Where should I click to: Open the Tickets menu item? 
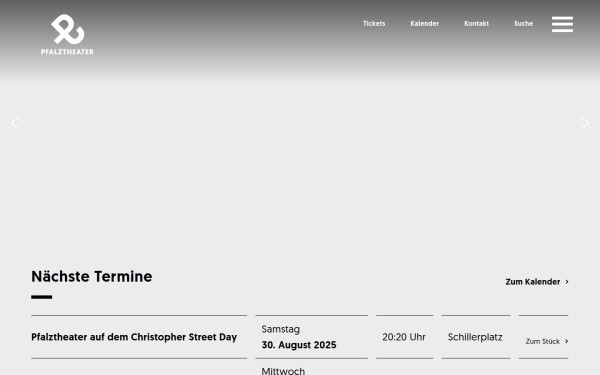pos(374,23)
